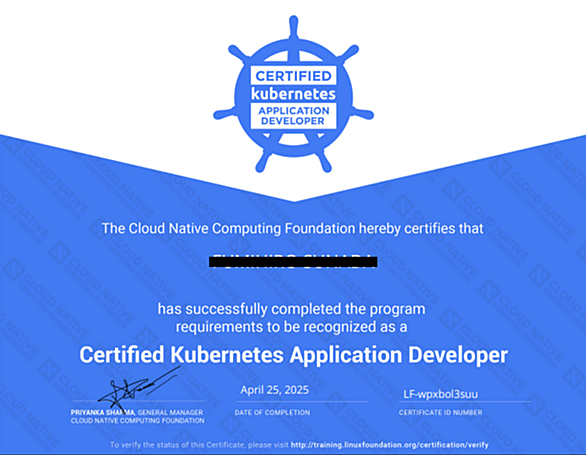This screenshot has height=455, width=586.
Task: Click the date April 25, 2025
Action: point(274,390)
